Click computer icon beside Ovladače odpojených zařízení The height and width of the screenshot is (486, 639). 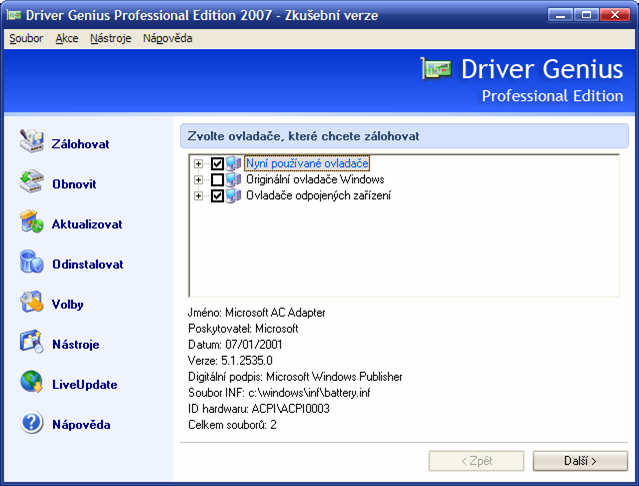[234, 196]
